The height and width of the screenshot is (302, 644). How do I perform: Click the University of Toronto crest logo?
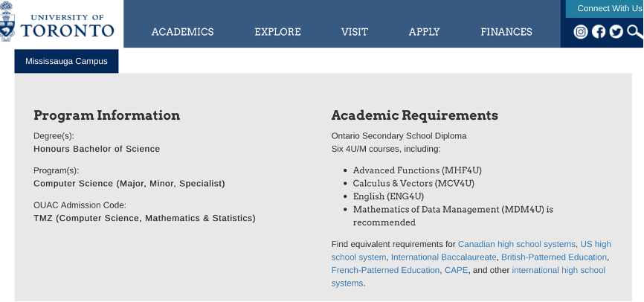pos(7,22)
